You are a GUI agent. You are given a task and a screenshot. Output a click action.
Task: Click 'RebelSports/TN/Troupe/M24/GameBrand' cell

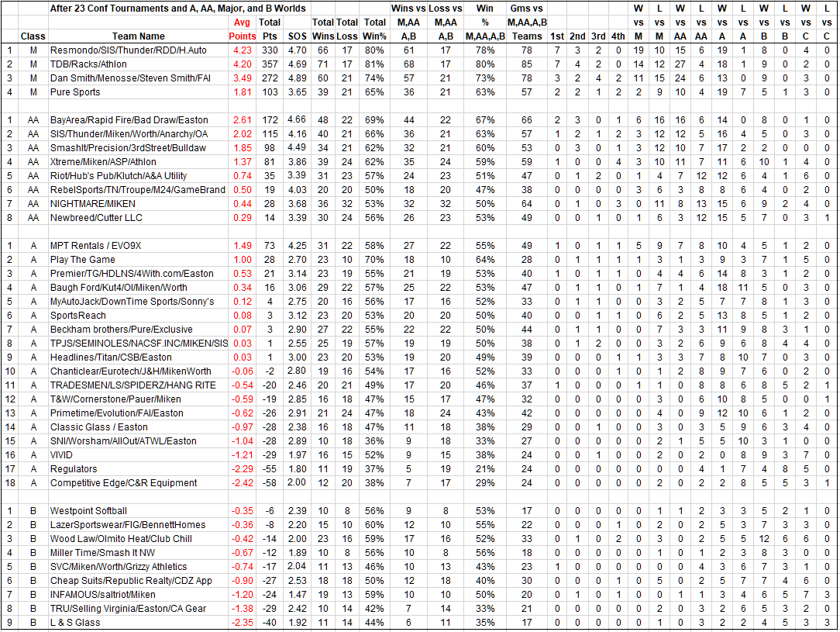coord(138,190)
